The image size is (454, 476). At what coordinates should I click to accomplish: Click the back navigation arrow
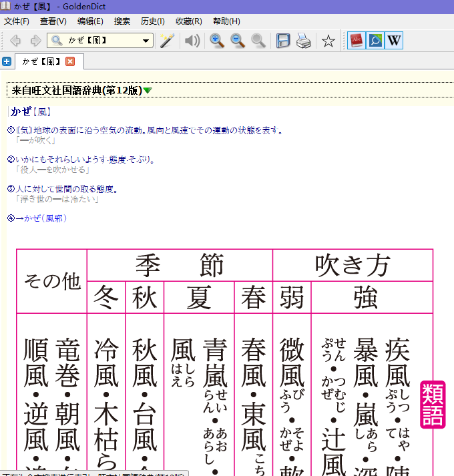15,41
